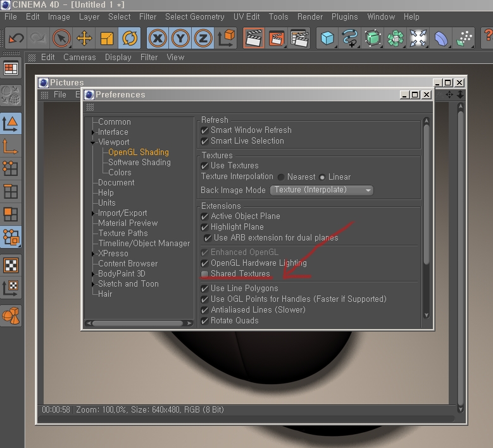The height and width of the screenshot is (448, 493).
Task: Toggle OpenGL Hardware Lighting checkbox
Action: (x=204, y=263)
